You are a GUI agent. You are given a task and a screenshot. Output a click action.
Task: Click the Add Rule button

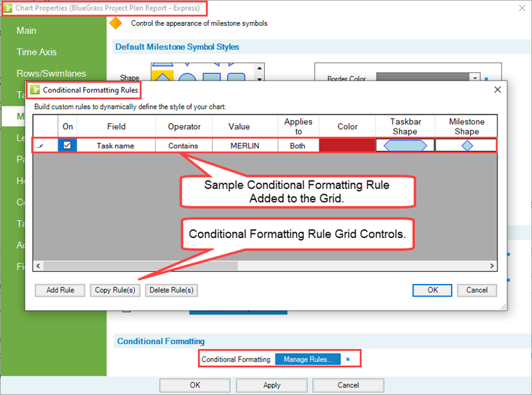[60, 290]
